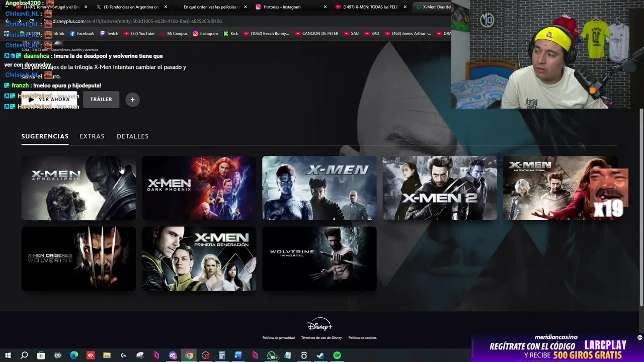
Task: Open Política de cookies link
Action: 362,338
